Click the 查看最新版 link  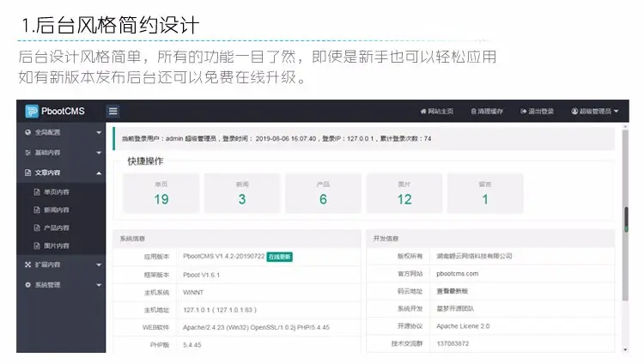point(453,292)
